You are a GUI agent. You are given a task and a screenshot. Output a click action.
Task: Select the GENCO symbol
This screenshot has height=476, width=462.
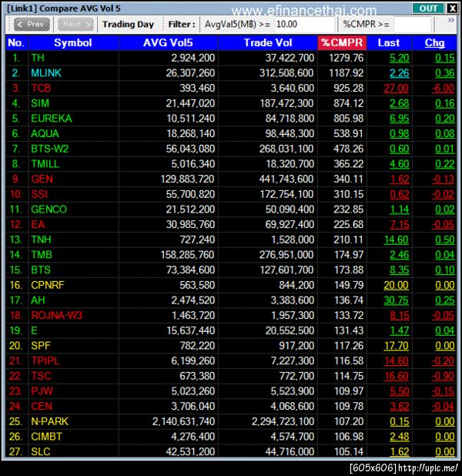(x=49, y=210)
